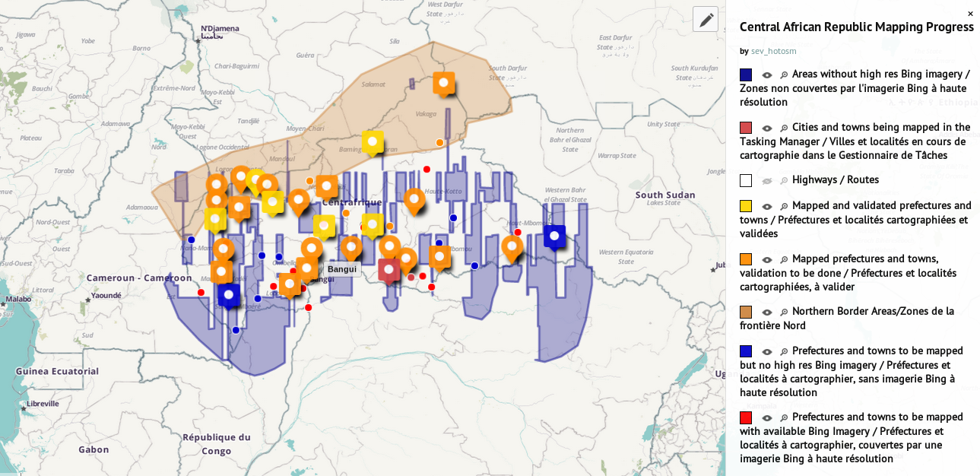Image resolution: width=980 pixels, height=476 pixels.
Task: Click dark navy swatch for areas without Bing imagery
Action: tap(746, 75)
